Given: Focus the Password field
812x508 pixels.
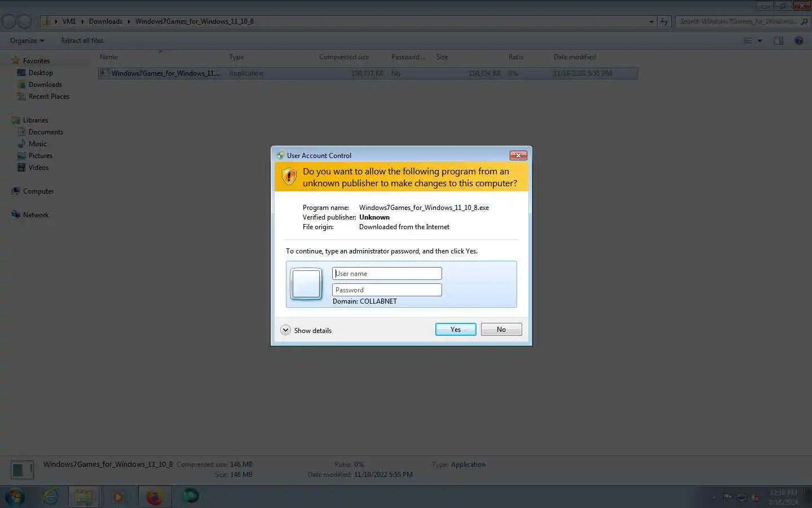Looking at the screenshot, I should pyautogui.click(x=387, y=290).
